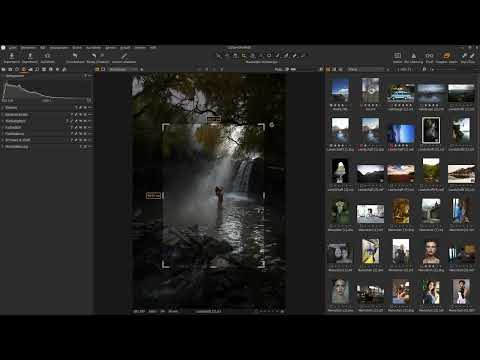Select the pointer cursor tool in the center toolbar
Image resolution: width=480 pixels, height=360 pixels.
[219, 56]
